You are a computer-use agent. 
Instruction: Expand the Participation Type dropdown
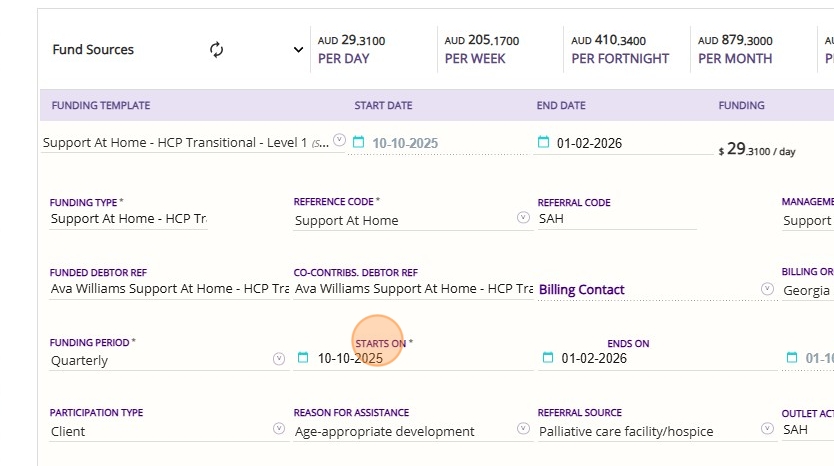279,428
